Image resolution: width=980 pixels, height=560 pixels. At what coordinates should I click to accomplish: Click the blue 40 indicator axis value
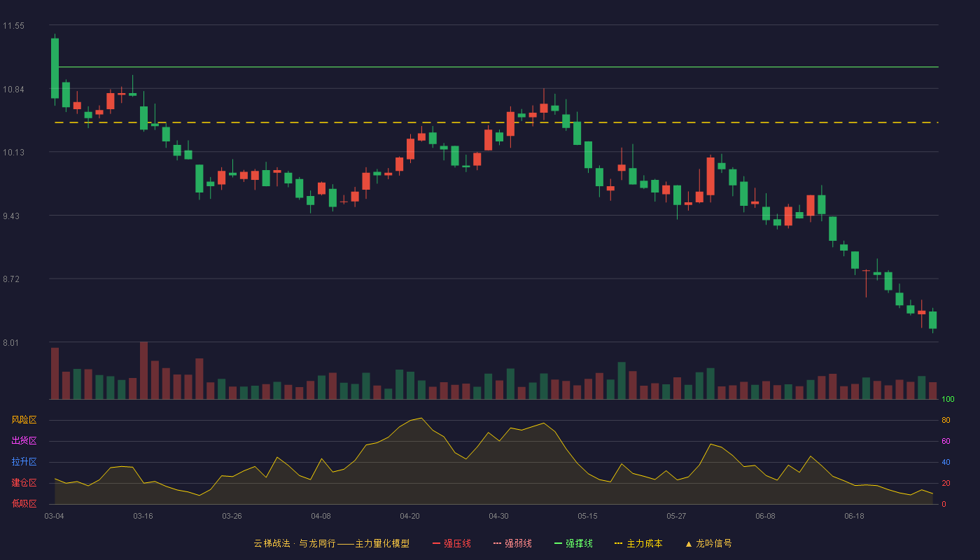click(x=946, y=462)
